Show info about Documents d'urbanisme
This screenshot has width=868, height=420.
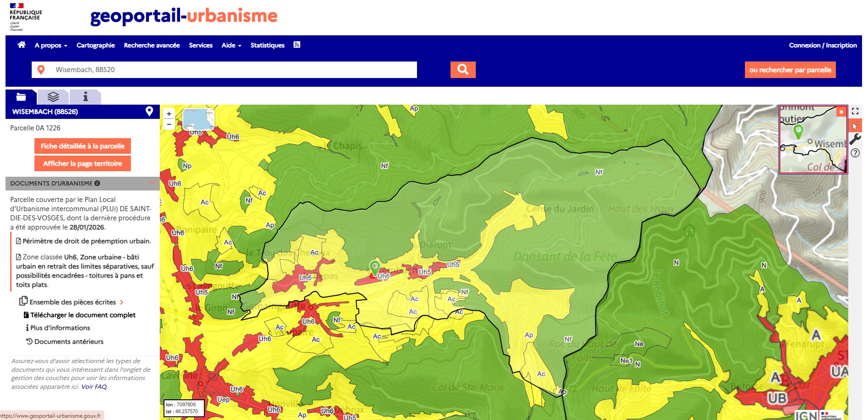97,183
